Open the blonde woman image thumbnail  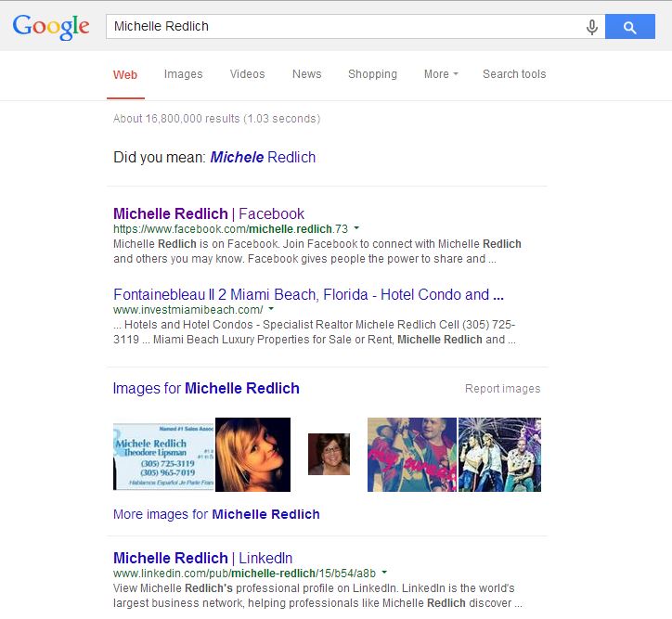[252, 455]
